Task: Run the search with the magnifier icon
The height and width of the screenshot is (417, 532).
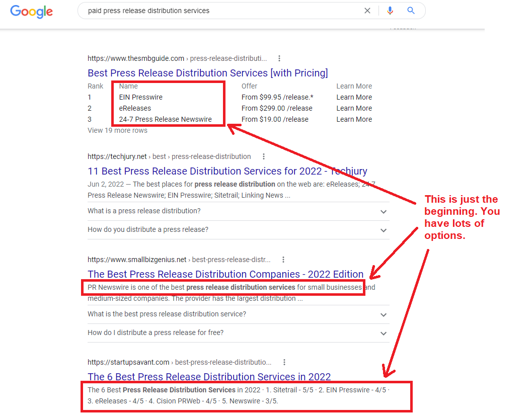Action: (411, 11)
